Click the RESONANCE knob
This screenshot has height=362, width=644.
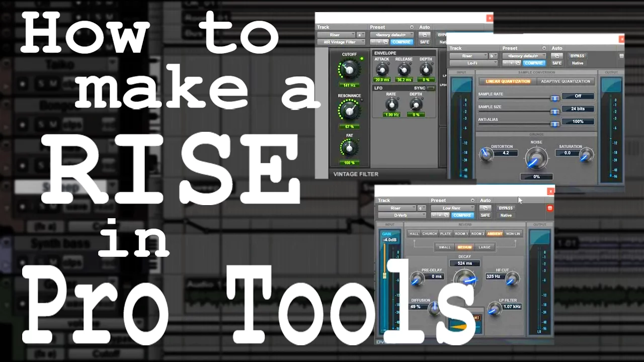[349, 110]
